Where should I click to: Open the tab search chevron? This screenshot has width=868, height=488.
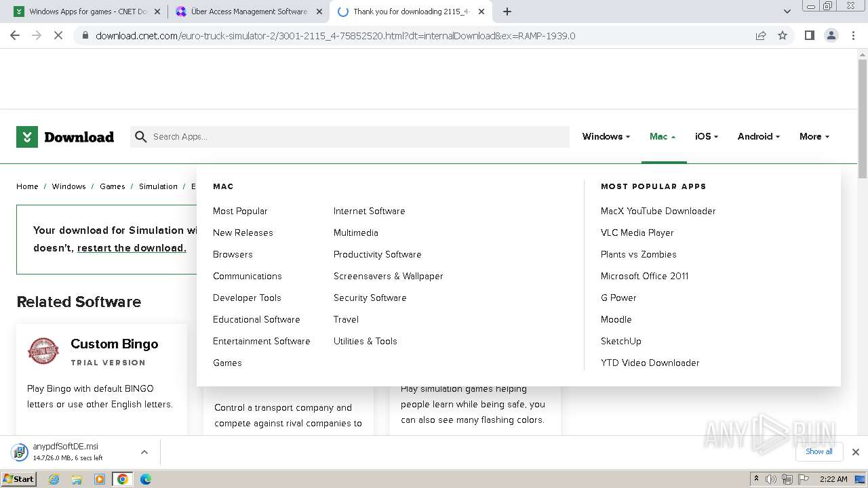click(x=787, y=12)
